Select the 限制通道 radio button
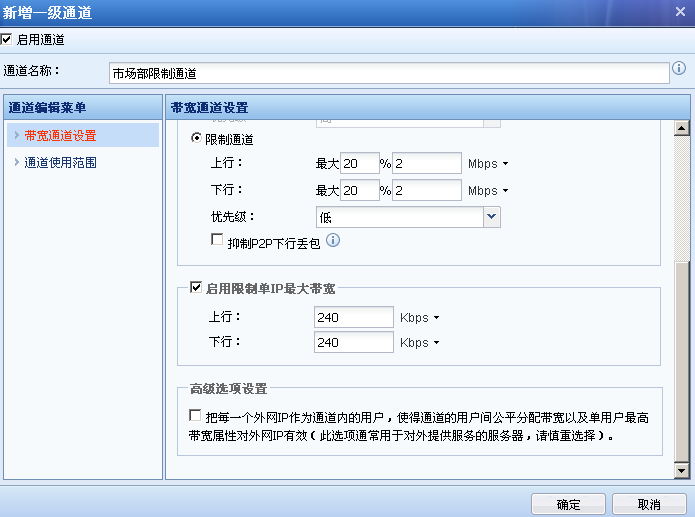The image size is (695, 517). 196,139
